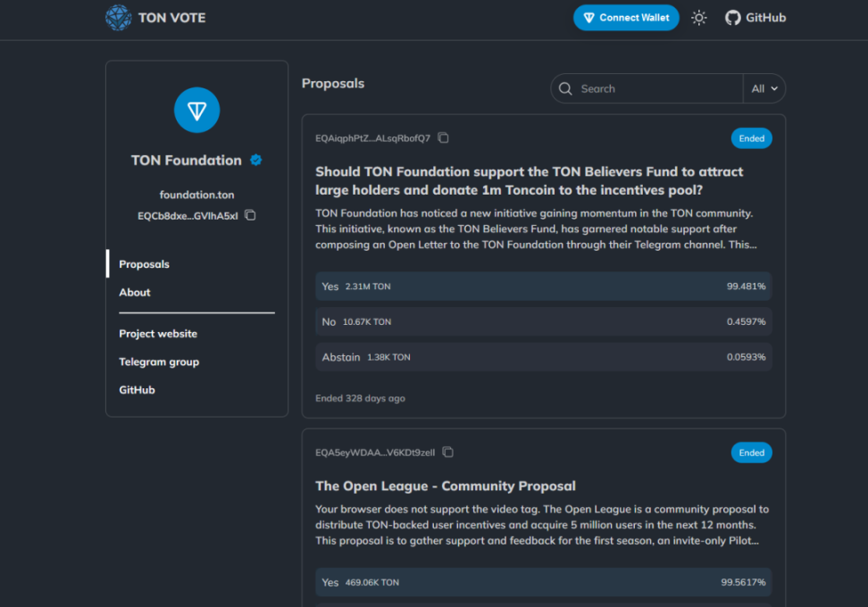Click the TON Vote logo icon

pos(118,18)
